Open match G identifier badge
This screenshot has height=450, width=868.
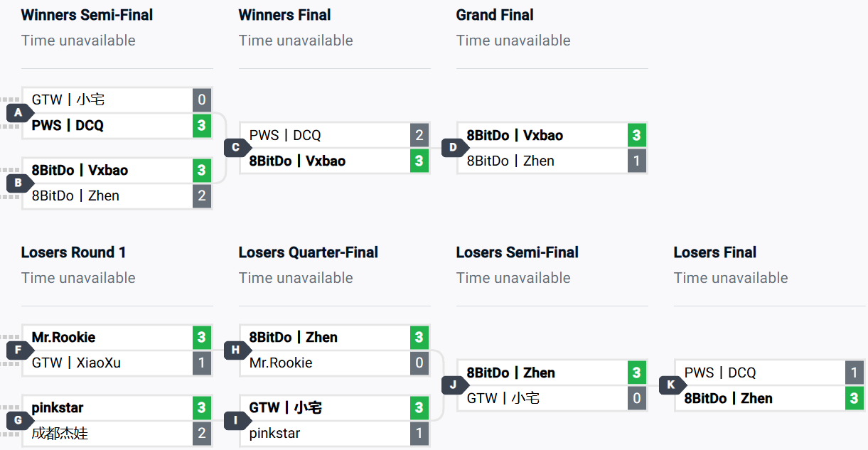(18, 420)
